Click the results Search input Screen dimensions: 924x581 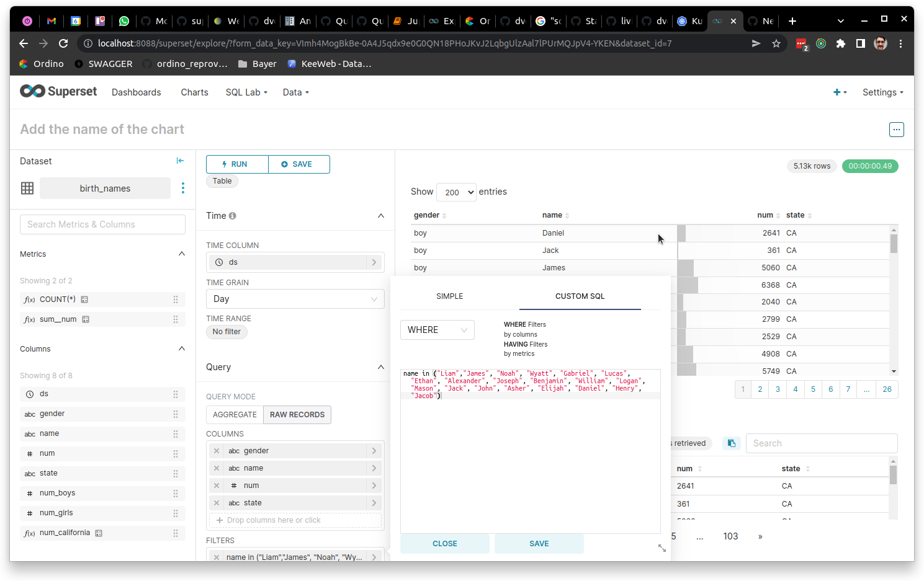pyautogui.click(x=822, y=443)
